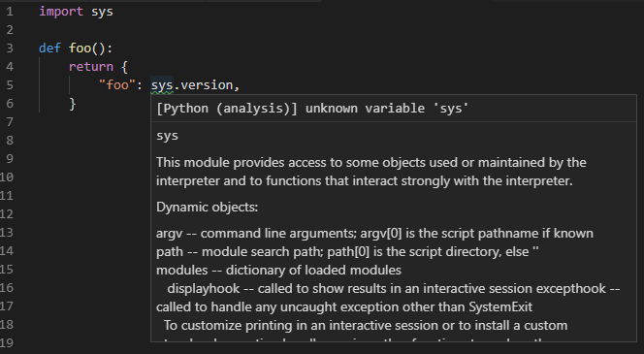This screenshot has height=354, width=644.
Task: Click the 'import' keyword on line 1
Action: (x=61, y=12)
